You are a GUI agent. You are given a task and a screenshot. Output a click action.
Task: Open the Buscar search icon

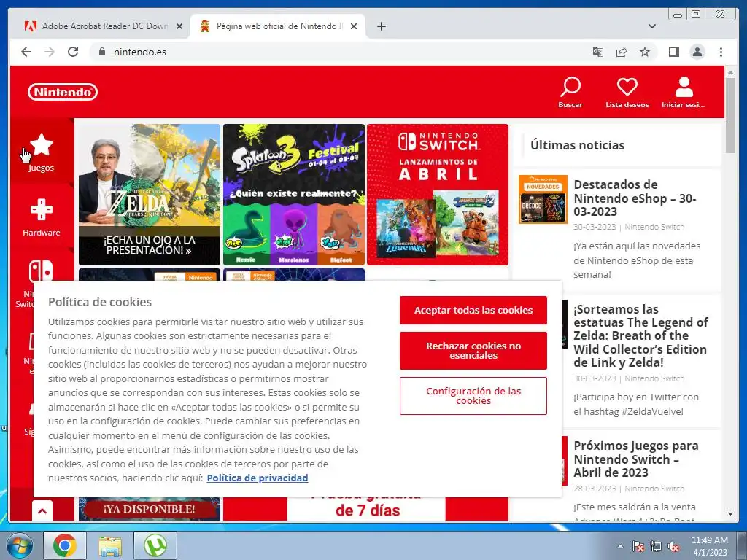(570, 93)
